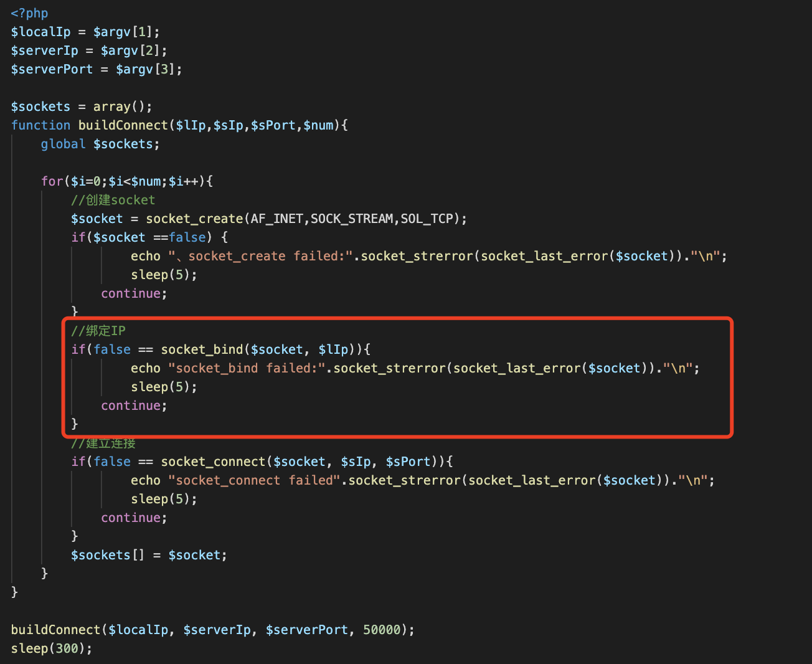Click the "sleep(300);" line
The image size is (812, 664).
click(x=52, y=648)
